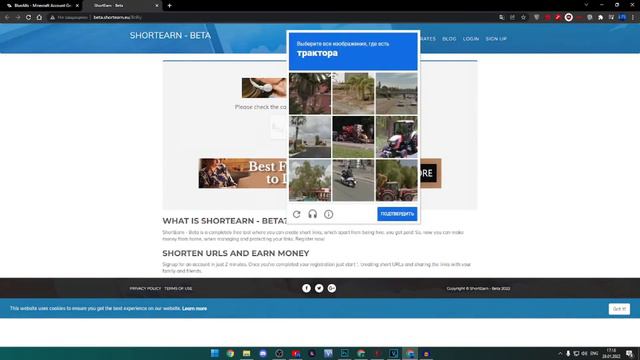
Task: Confirm captcha with the blue verify button
Action: (x=397, y=214)
